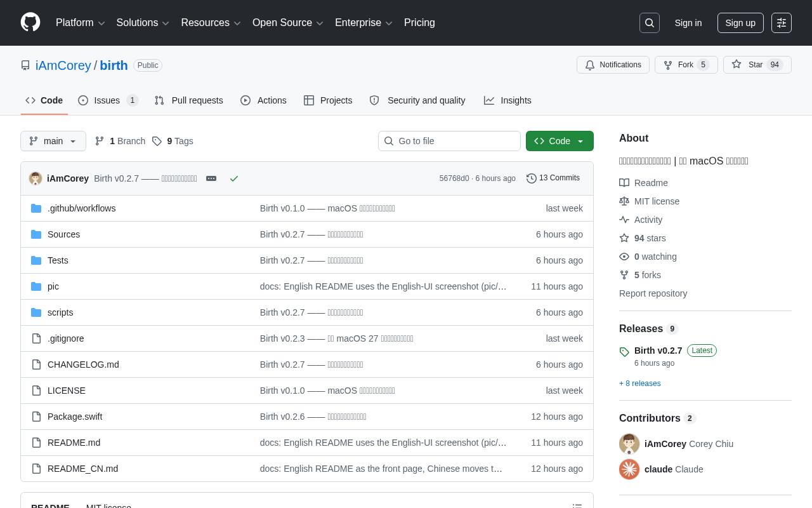Click Report repository link
Viewport: 812px width, 508px height.
(x=653, y=293)
